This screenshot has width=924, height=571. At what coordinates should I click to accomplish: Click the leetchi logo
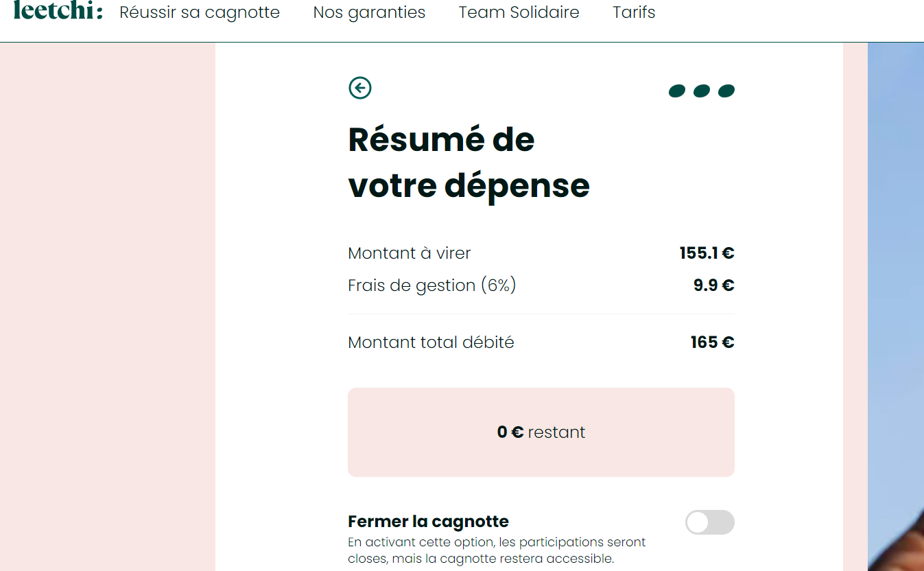pyautogui.click(x=58, y=12)
